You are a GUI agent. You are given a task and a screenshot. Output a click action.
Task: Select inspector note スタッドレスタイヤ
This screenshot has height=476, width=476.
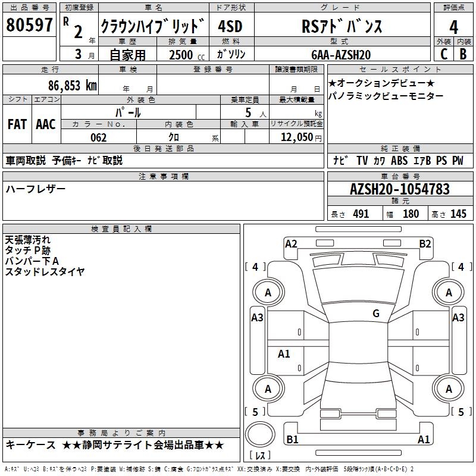pos(45,271)
